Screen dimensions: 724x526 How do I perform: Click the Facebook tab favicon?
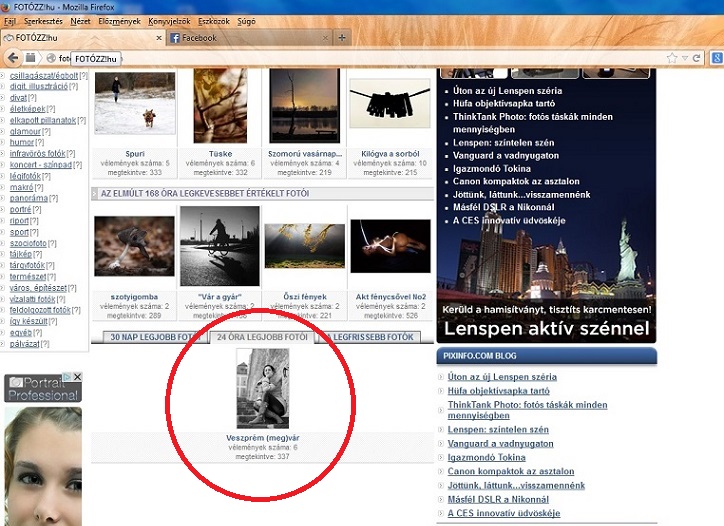(175, 38)
